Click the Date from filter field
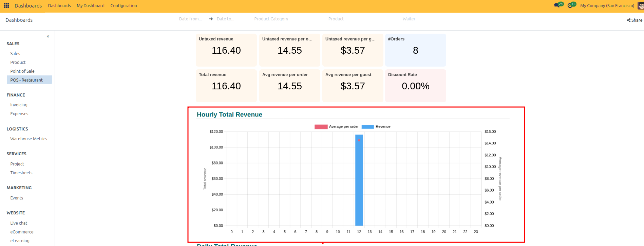The width and height of the screenshot is (644, 246). [x=192, y=19]
